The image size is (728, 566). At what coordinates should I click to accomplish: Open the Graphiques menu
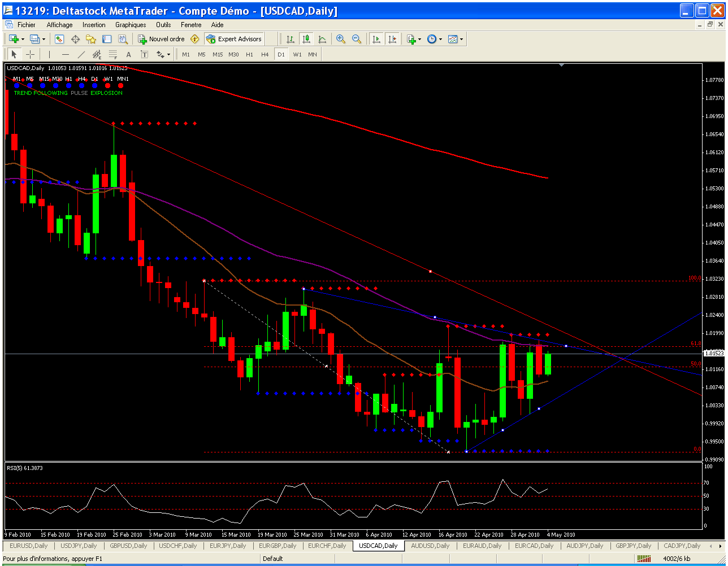131,25
